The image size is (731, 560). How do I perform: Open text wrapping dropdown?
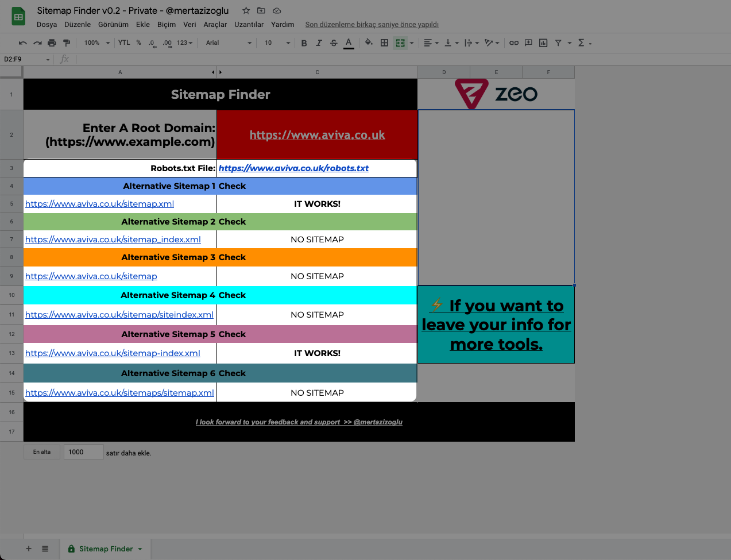click(471, 43)
